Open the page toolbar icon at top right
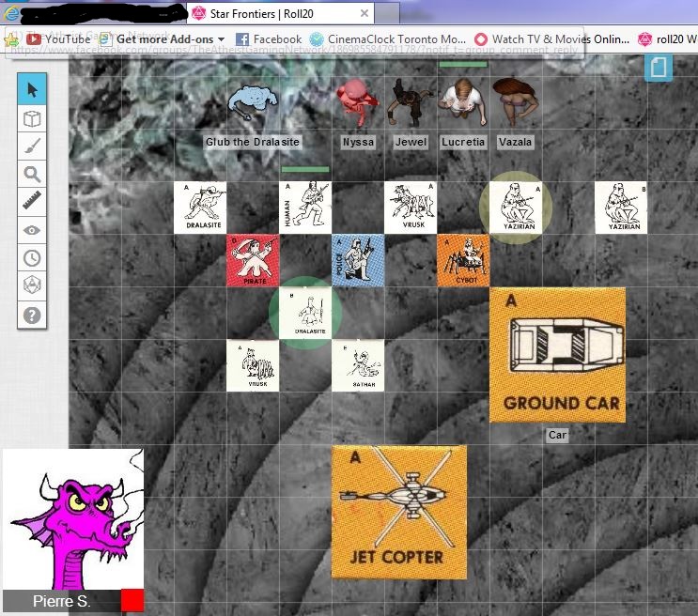This screenshot has width=698, height=616. pos(659,68)
